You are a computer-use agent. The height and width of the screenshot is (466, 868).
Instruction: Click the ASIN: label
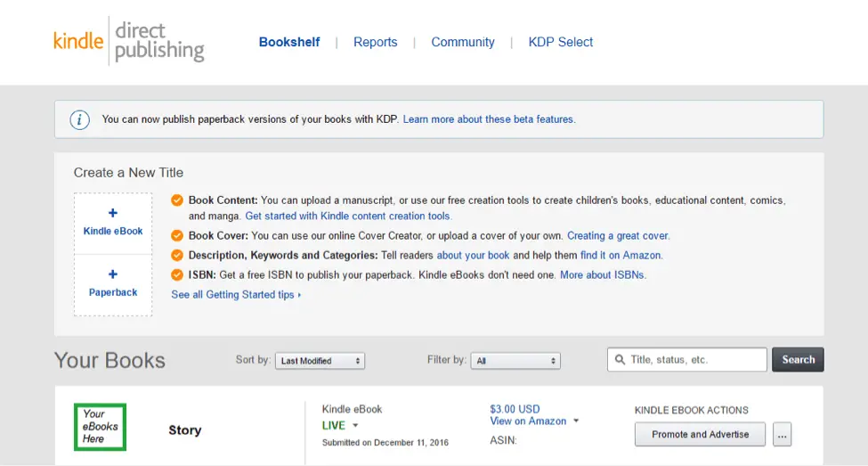(503, 440)
